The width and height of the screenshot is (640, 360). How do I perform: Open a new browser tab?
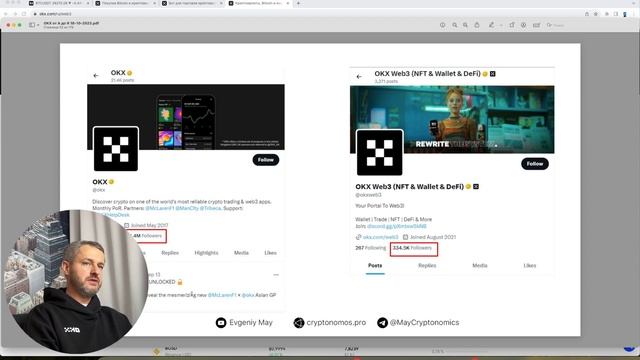tap(298, 3)
